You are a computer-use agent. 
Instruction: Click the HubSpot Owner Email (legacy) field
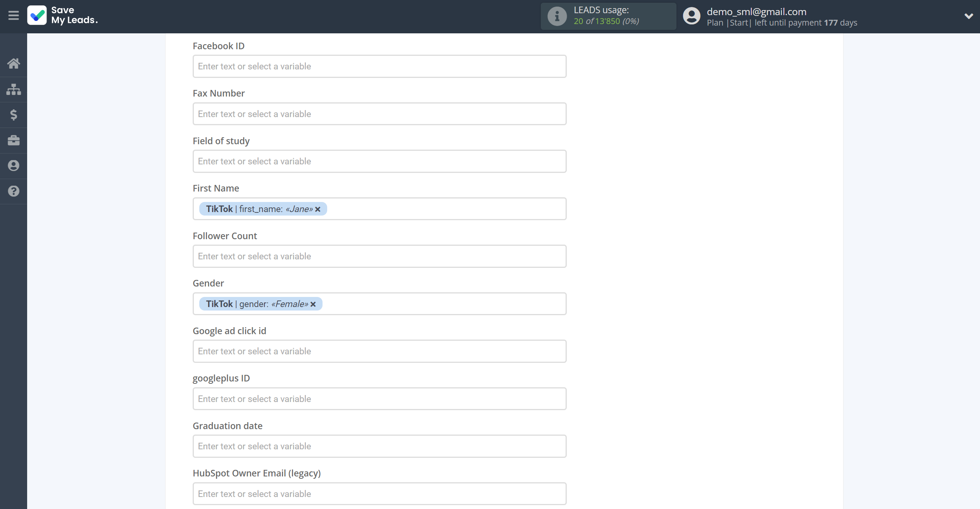(380, 494)
